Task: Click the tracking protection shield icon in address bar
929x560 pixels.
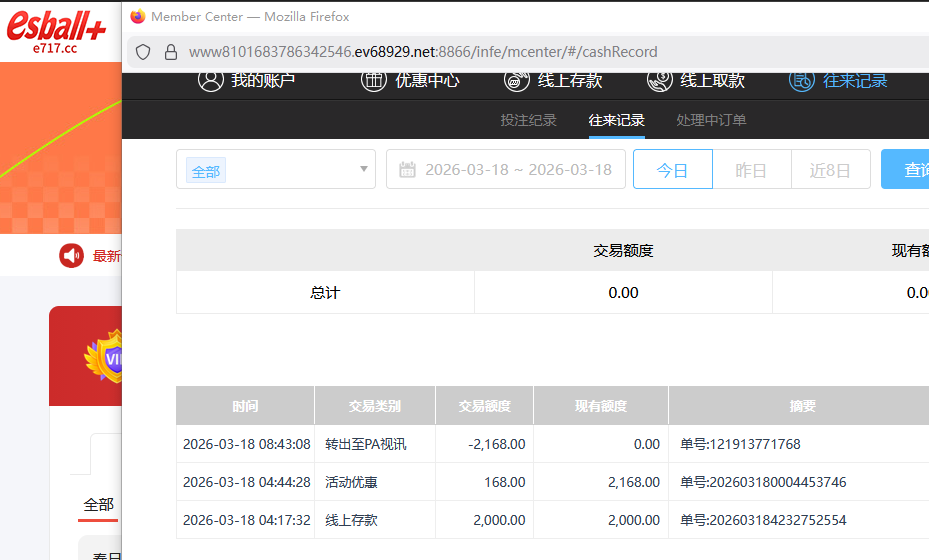Action: pyautogui.click(x=143, y=52)
